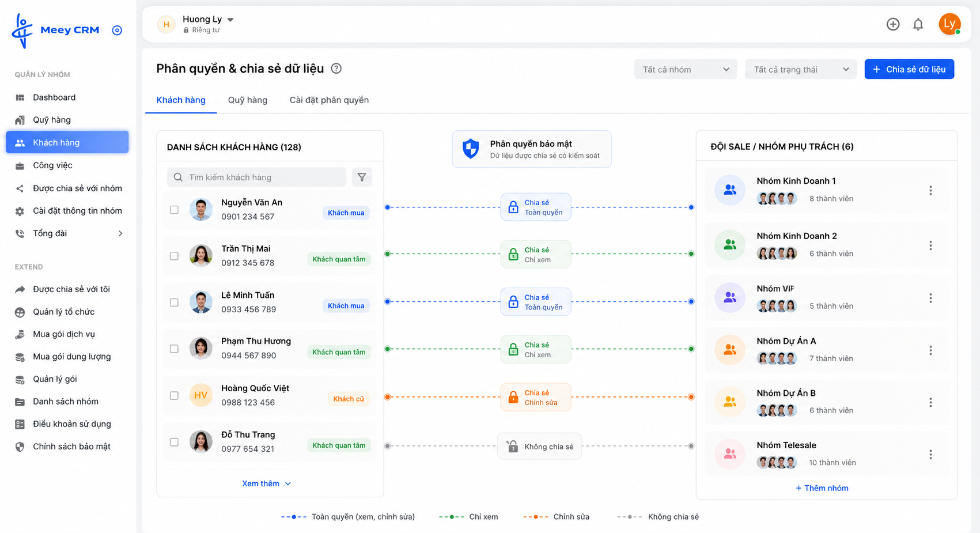980x533 pixels.
Task: Open three-dot menu for Nhóm Telesale
Action: pos(930,455)
